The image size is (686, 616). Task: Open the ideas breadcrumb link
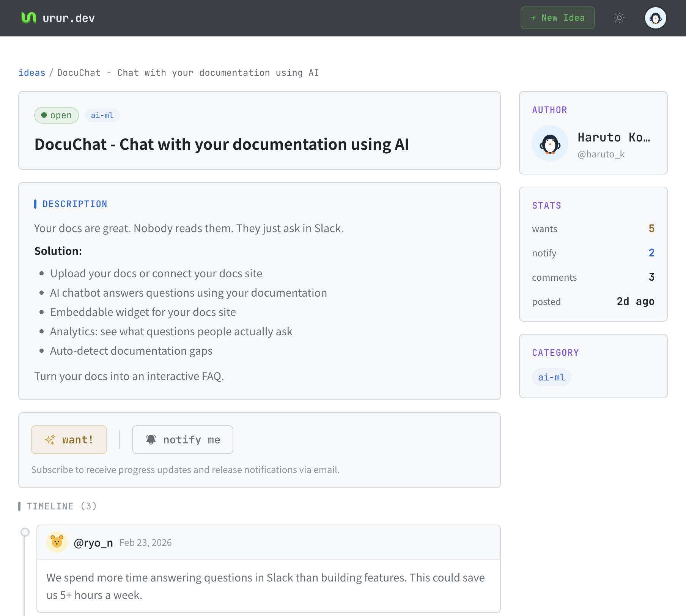(31, 72)
